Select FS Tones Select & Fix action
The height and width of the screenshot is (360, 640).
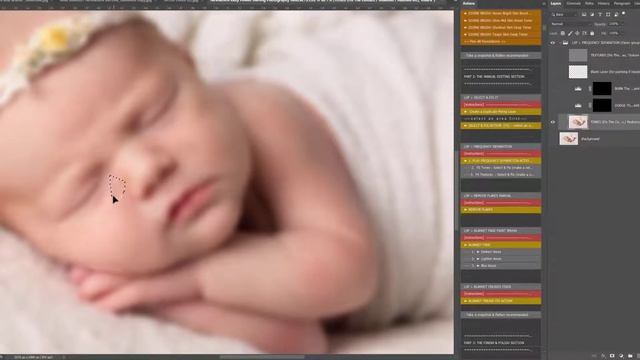(501, 168)
